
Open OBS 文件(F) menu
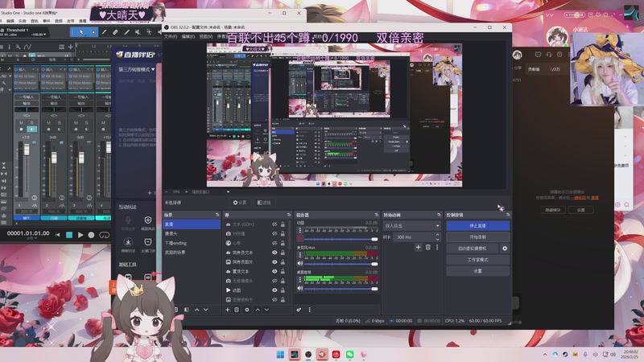coord(171,36)
